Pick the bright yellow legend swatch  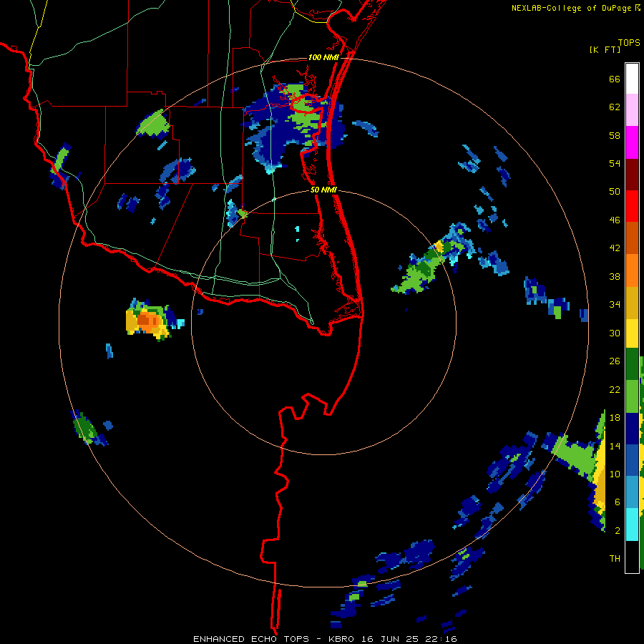pyautogui.click(x=632, y=333)
